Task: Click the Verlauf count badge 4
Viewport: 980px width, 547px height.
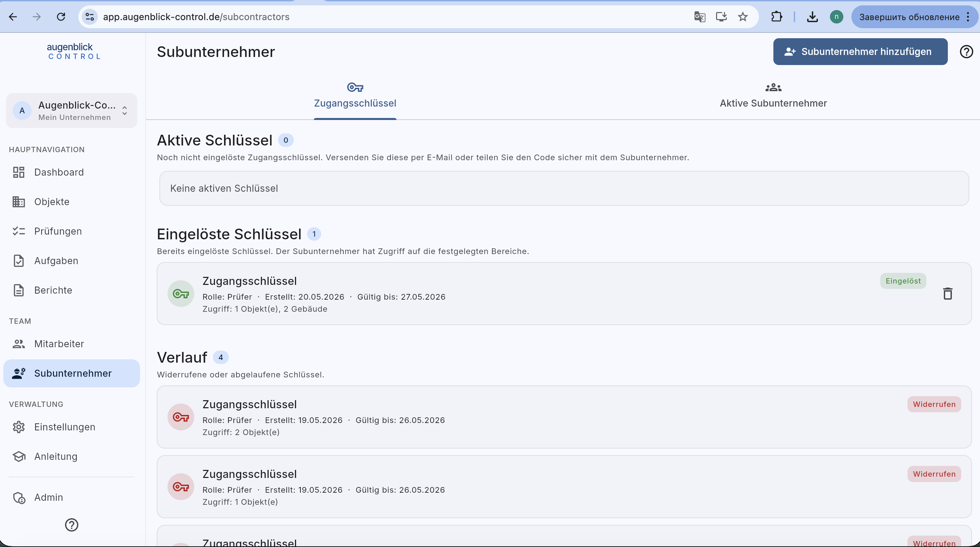Action: pos(221,357)
